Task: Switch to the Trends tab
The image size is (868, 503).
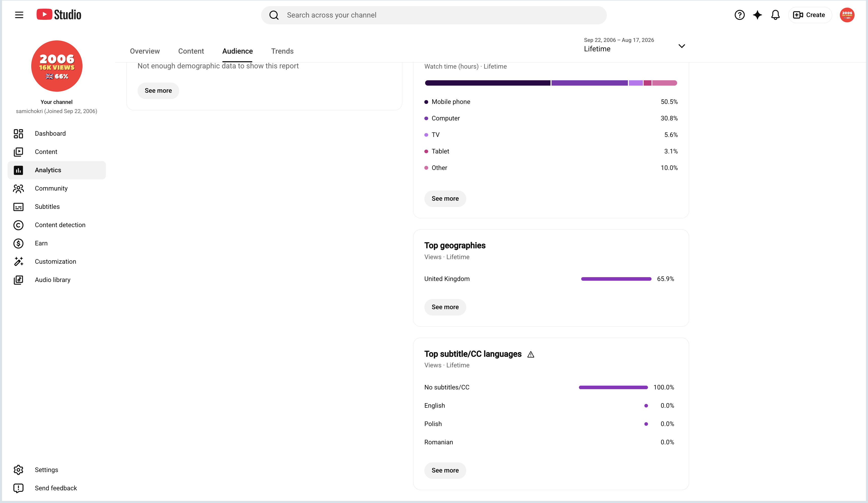Action: point(282,51)
